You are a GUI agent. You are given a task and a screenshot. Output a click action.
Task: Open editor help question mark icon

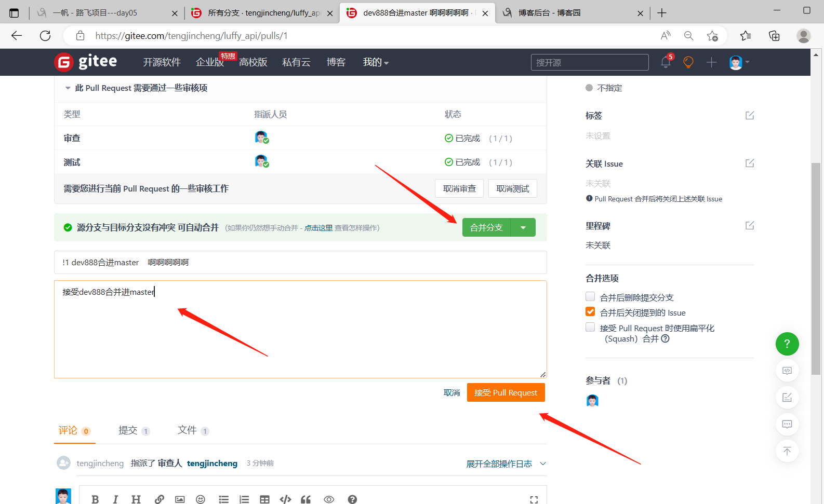(x=352, y=499)
